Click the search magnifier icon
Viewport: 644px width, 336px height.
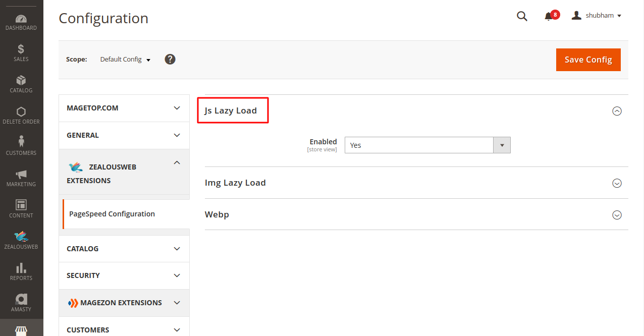click(x=522, y=16)
